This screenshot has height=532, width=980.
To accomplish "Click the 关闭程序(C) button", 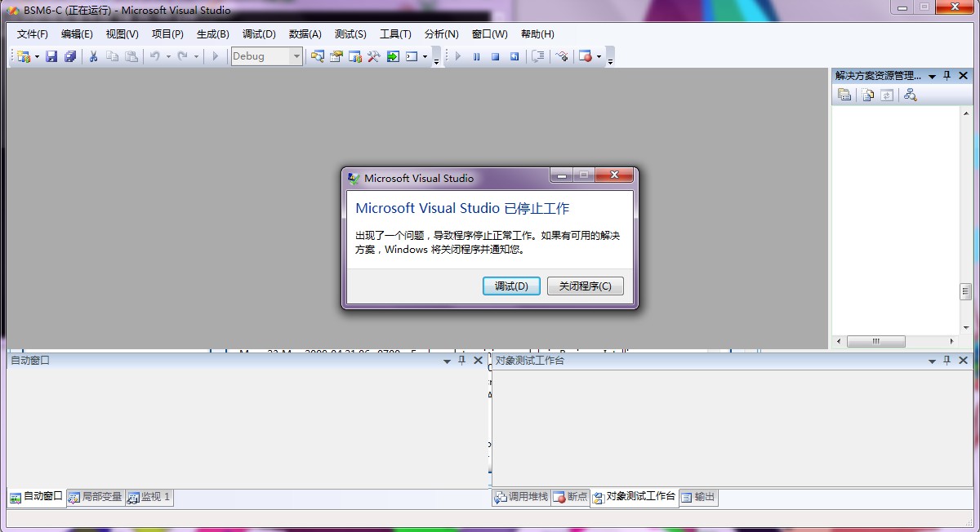I will (586, 286).
